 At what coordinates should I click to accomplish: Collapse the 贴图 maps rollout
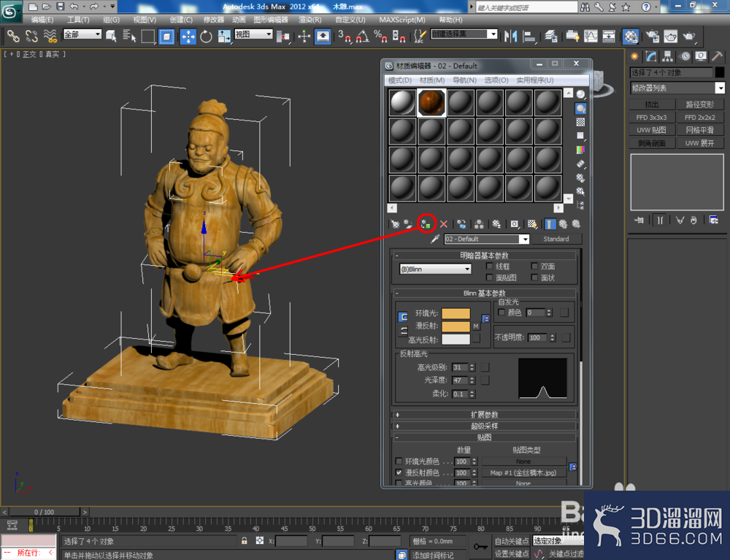484,437
